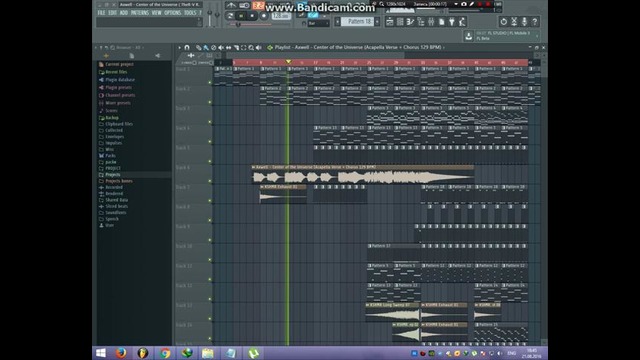Toggle Track 7 mute LED

click(x=210, y=200)
